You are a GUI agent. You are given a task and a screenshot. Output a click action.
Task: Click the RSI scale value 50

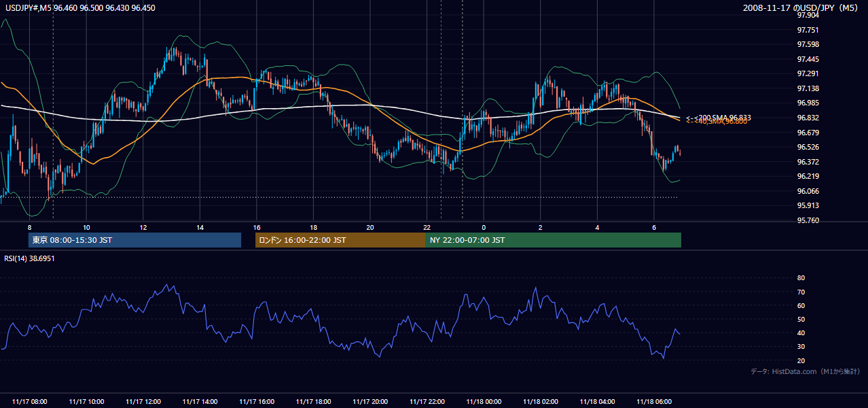tap(801, 319)
